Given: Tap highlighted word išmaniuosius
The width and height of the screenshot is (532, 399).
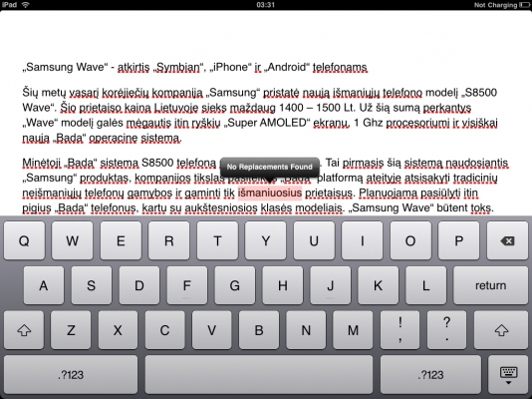Looking at the screenshot, I should [270, 193].
